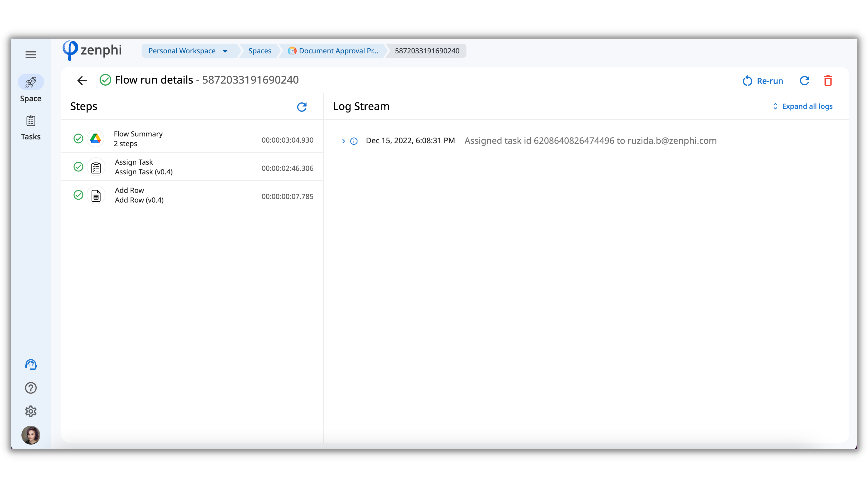Switch to Tasks in sidebar

[x=31, y=127]
